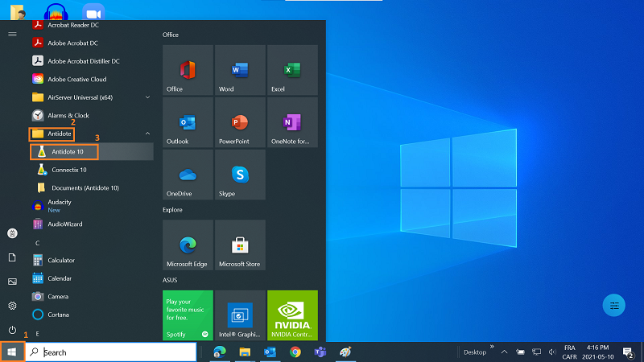Open the Outlook tile
This screenshot has height=362, width=644.
(x=188, y=123)
